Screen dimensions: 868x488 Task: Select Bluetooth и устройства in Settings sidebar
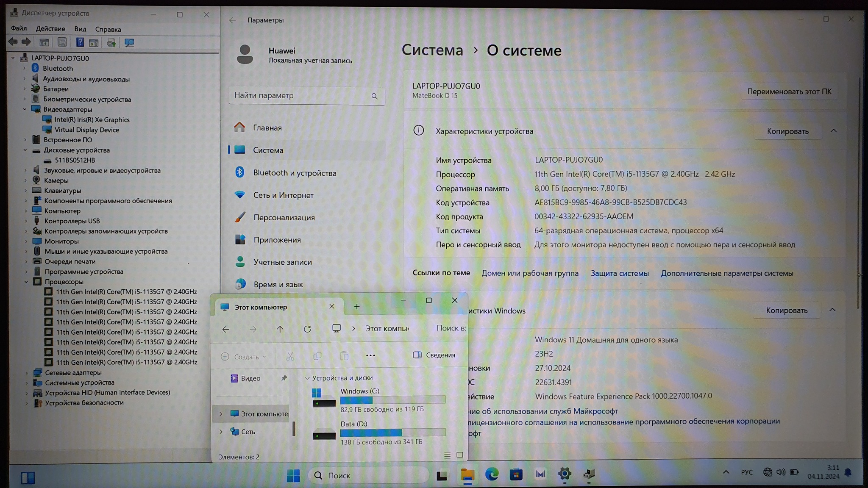(295, 173)
